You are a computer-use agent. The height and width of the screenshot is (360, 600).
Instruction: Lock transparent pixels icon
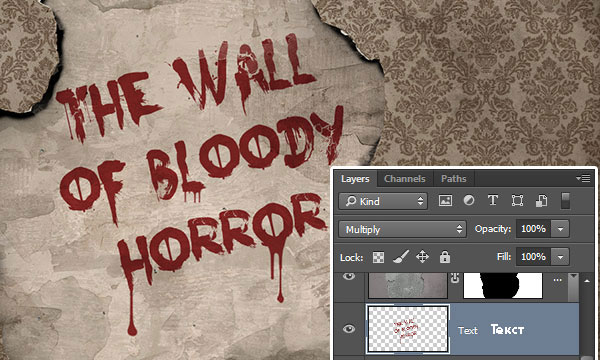tap(378, 257)
